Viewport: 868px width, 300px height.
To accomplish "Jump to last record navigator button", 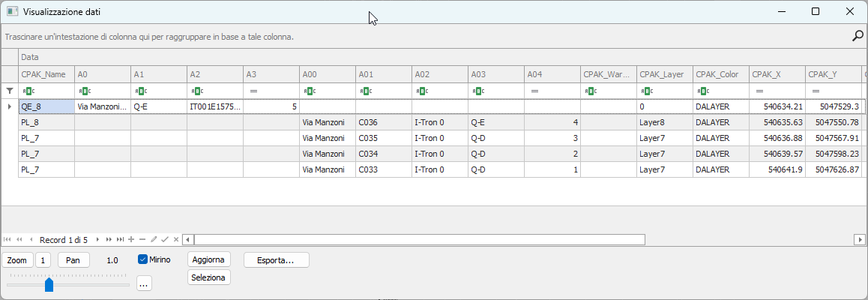I will [120, 240].
